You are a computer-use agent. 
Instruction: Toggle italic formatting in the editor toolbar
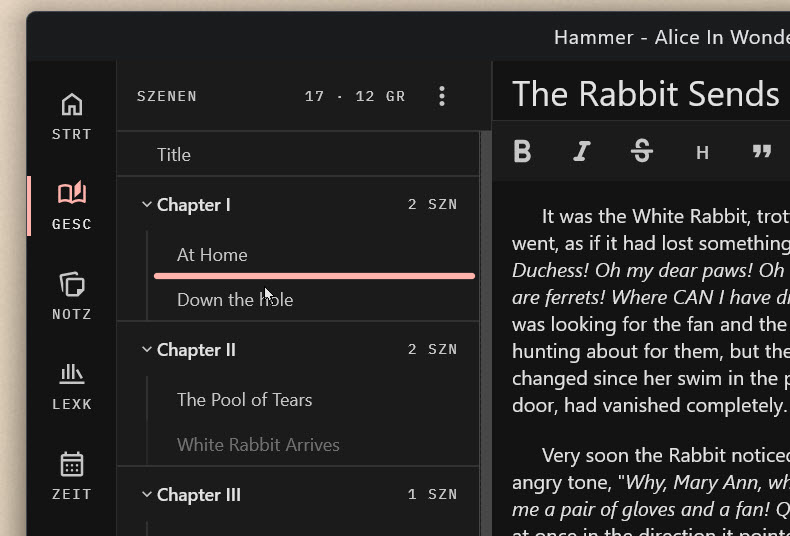(x=582, y=151)
